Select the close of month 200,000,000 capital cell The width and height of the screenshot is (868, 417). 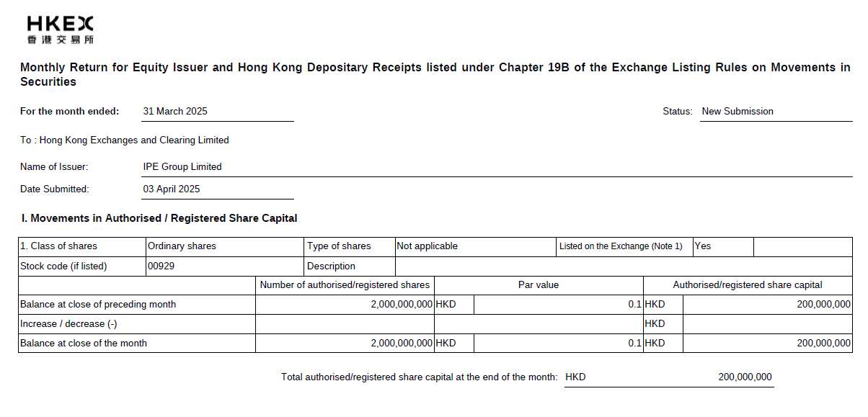[x=767, y=344]
